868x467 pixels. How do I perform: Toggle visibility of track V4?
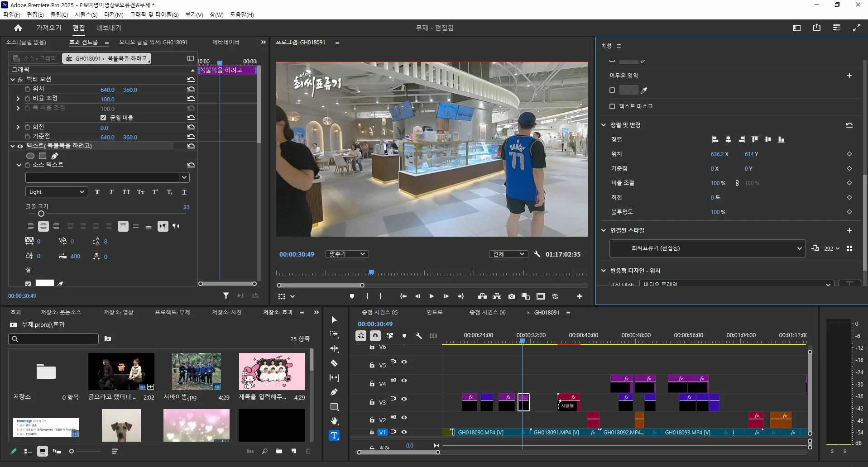pos(404,381)
